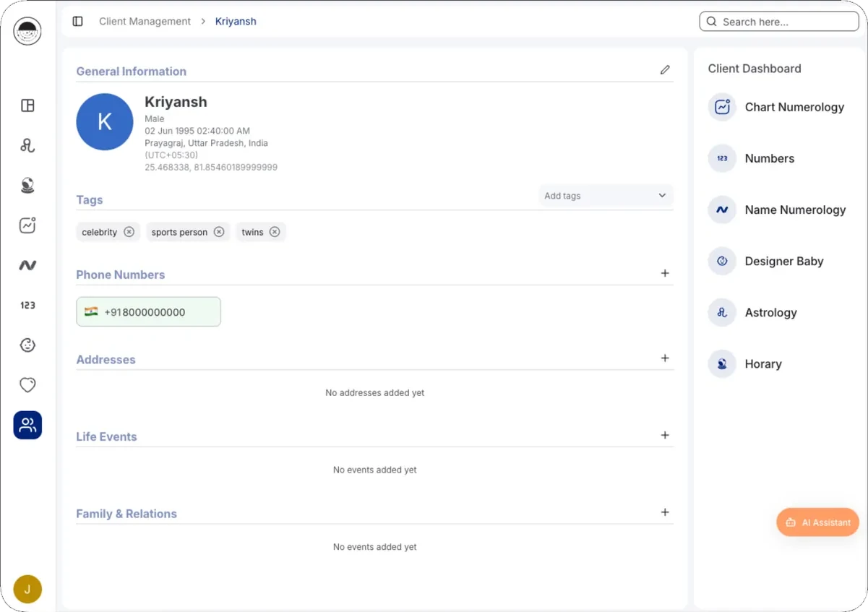The height and width of the screenshot is (612, 868).
Task: Add a family relation
Action: pos(665,512)
